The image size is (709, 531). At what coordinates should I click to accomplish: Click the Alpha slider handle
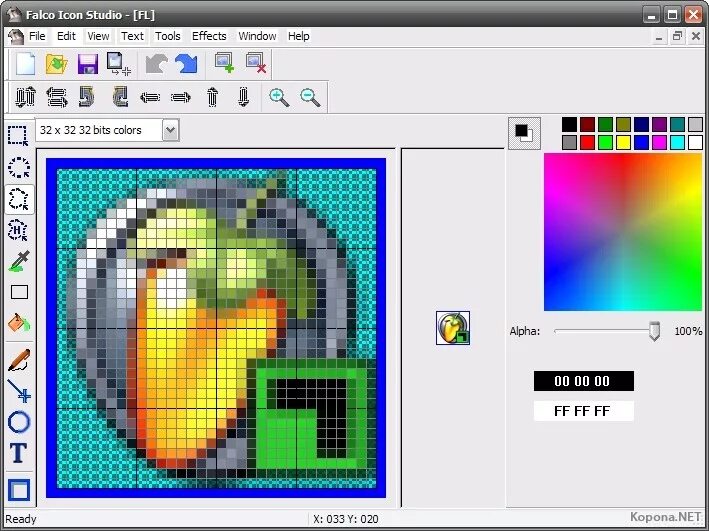point(654,331)
